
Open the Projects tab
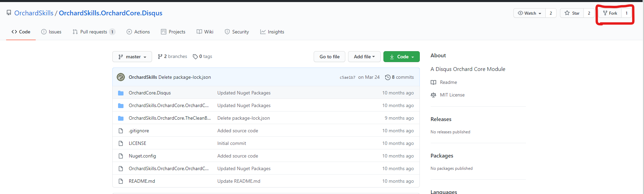(x=173, y=32)
